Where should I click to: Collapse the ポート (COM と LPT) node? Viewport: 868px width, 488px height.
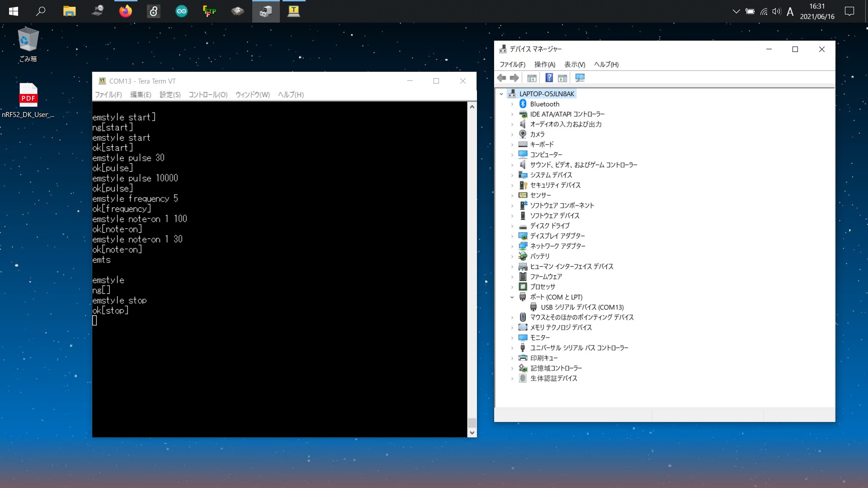click(x=512, y=297)
